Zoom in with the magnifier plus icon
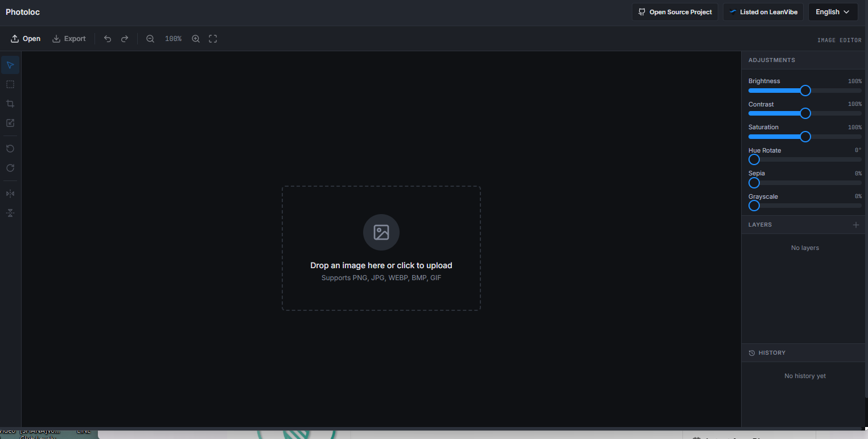Screen dimensions: 868x439 pyautogui.click(x=196, y=39)
